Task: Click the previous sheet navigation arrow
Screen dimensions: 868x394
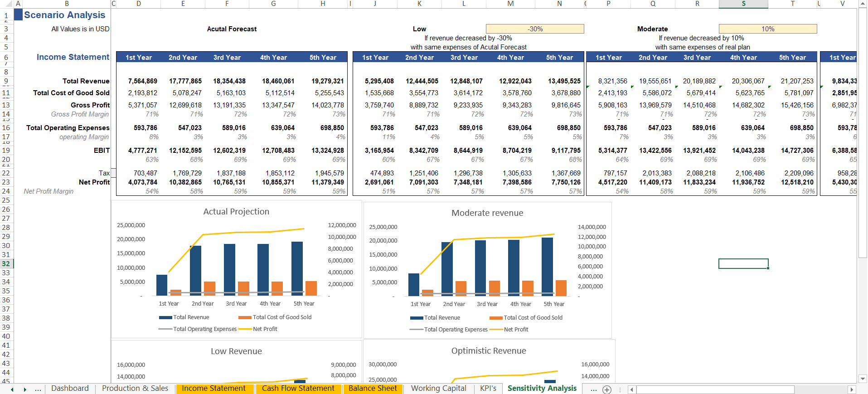Action: (12, 389)
